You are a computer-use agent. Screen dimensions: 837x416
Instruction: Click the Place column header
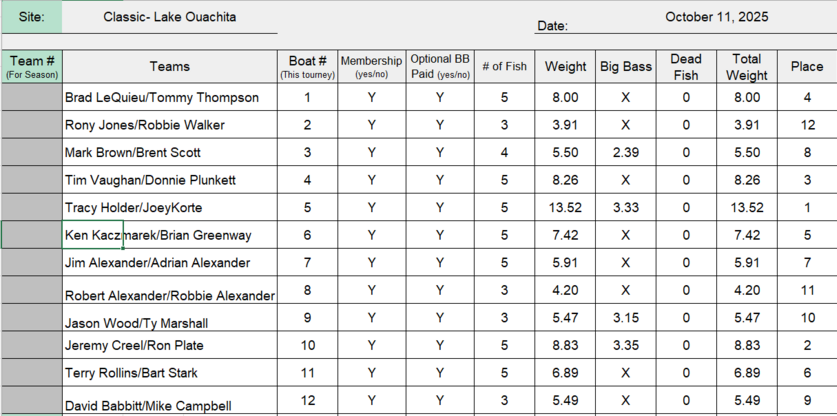tap(807, 66)
